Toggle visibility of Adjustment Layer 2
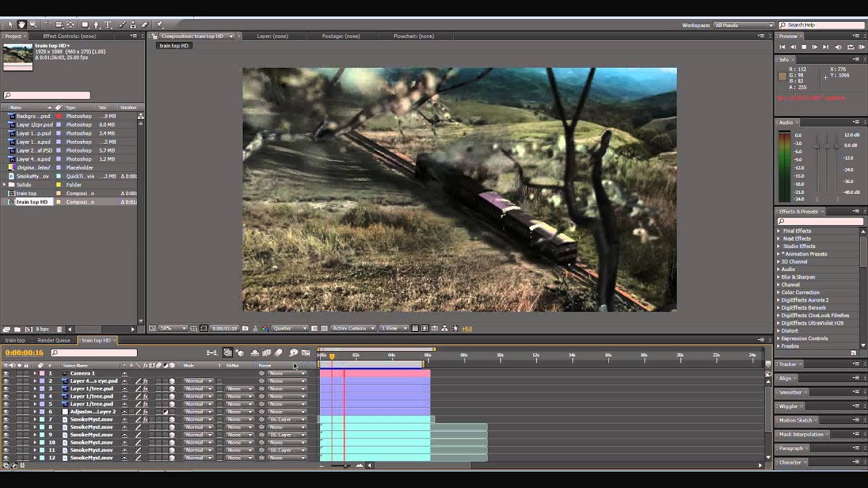This screenshot has height=488, width=868. (6, 411)
